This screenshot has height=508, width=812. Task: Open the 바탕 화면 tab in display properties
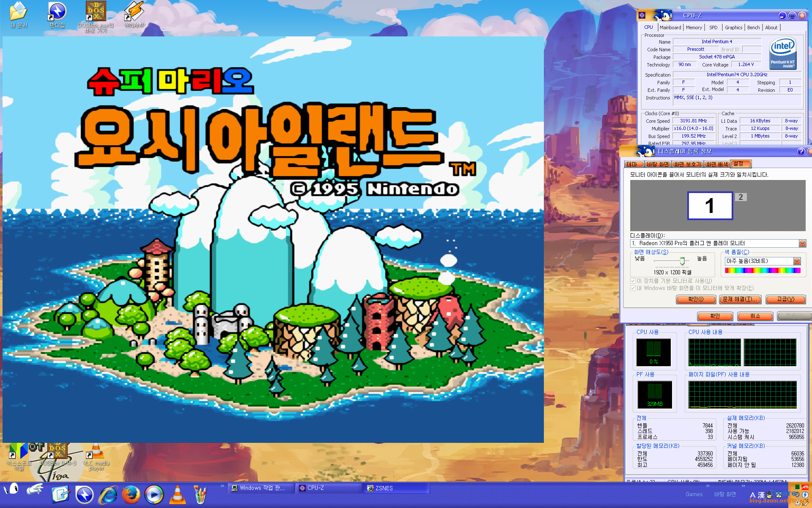(x=658, y=164)
